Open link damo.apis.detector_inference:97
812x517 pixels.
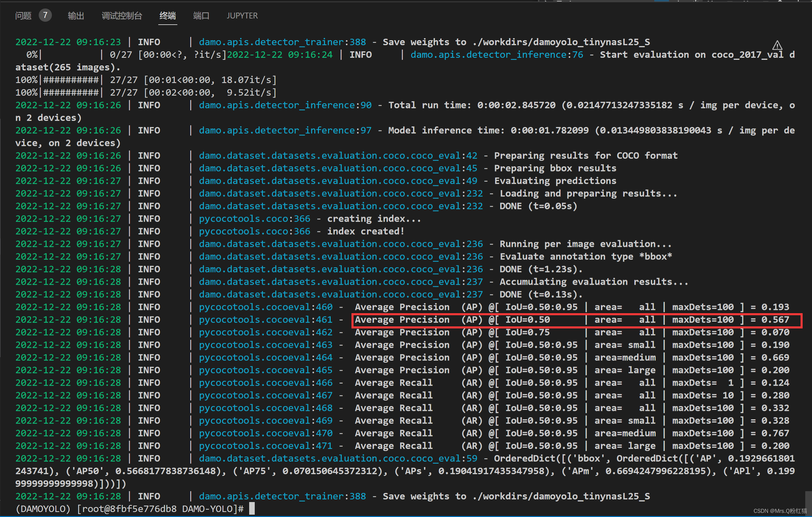tap(285, 130)
